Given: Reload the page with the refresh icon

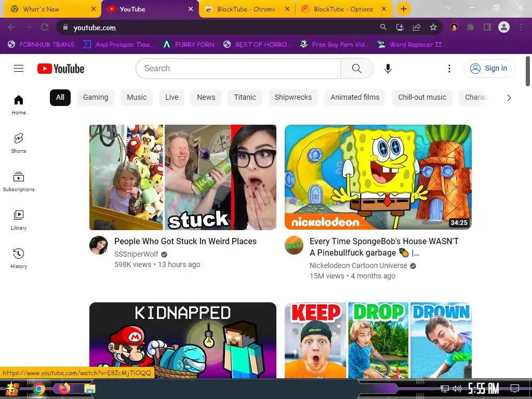Looking at the screenshot, I should [x=45, y=27].
